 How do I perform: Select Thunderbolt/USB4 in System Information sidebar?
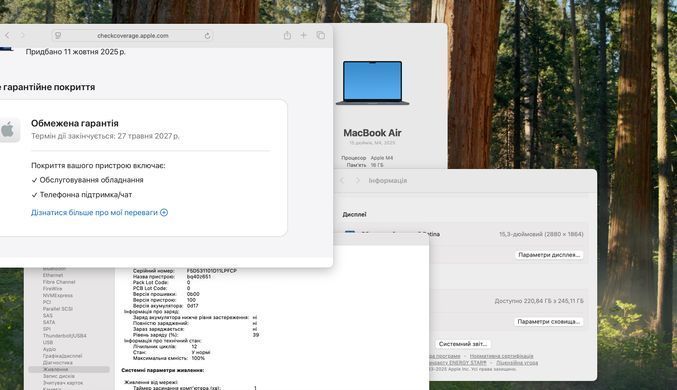click(64, 336)
